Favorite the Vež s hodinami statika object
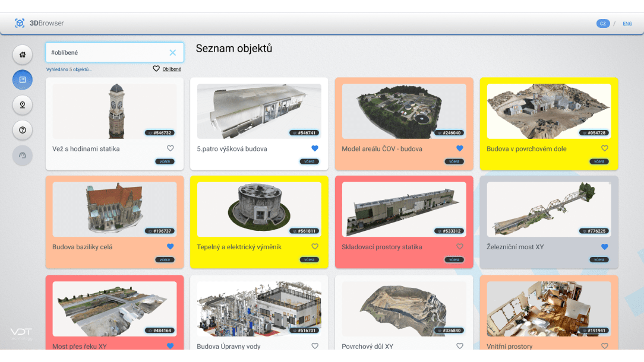Screen dimensions: 644x362 (x=171, y=148)
